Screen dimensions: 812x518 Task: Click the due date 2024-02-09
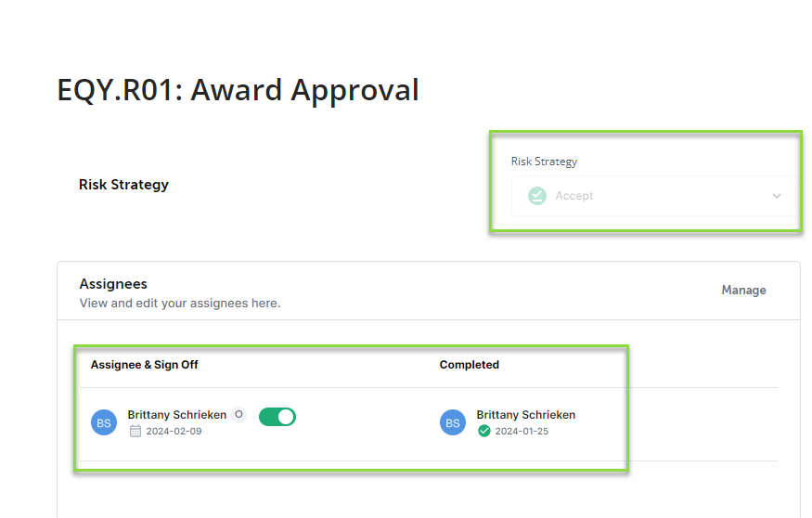(x=174, y=431)
